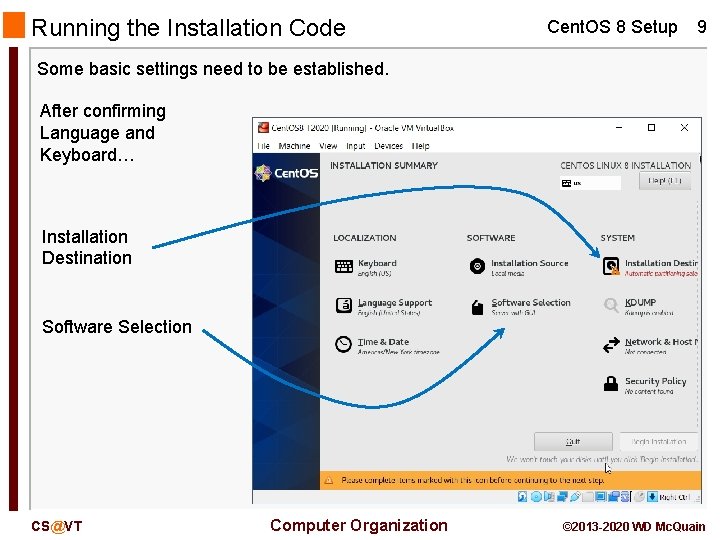Open the Keyboard settings icon
This screenshot has width=720, height=540.
pyautogui.click(x=343, y=266)
